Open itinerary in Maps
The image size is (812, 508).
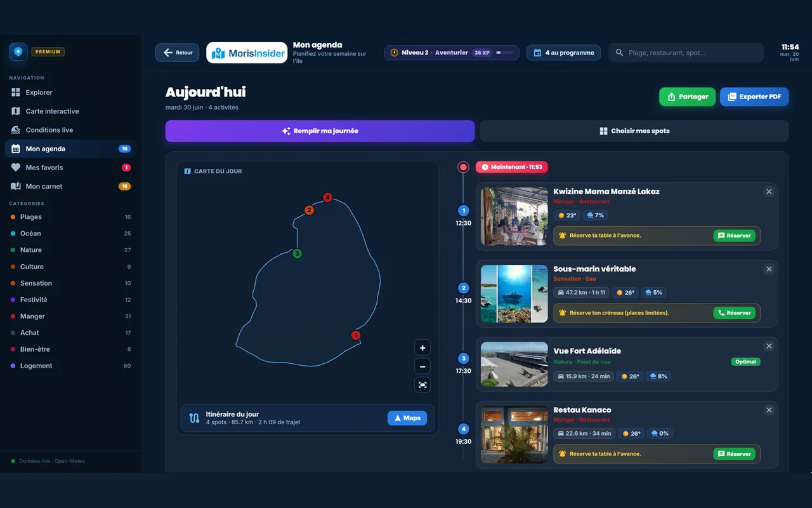(x=407, y=418)
